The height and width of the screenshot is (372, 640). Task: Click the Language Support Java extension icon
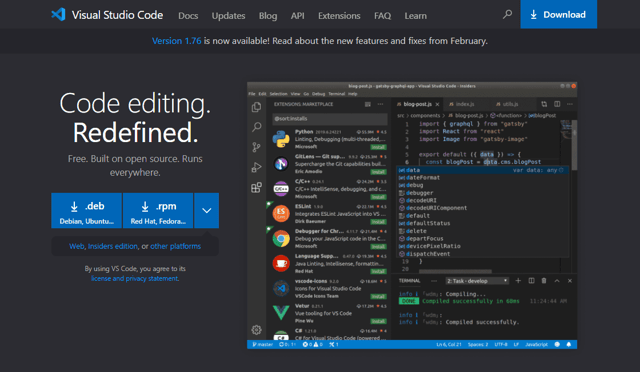[x=281, y=263]
